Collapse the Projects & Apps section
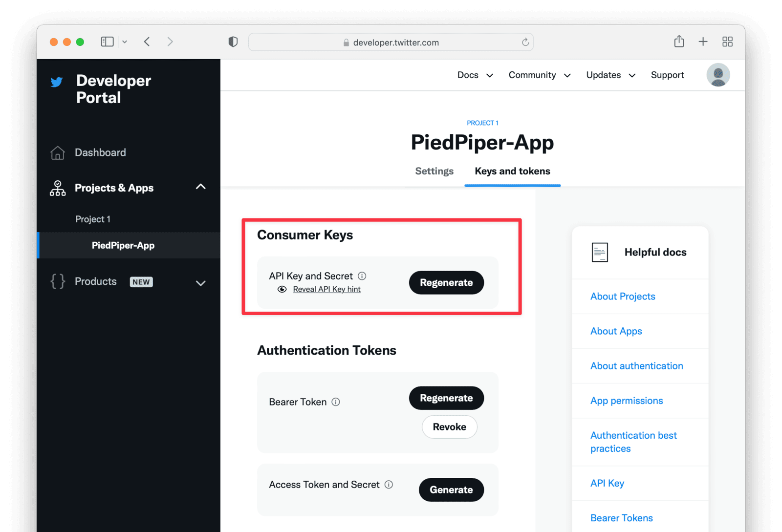 coord(200,187)
